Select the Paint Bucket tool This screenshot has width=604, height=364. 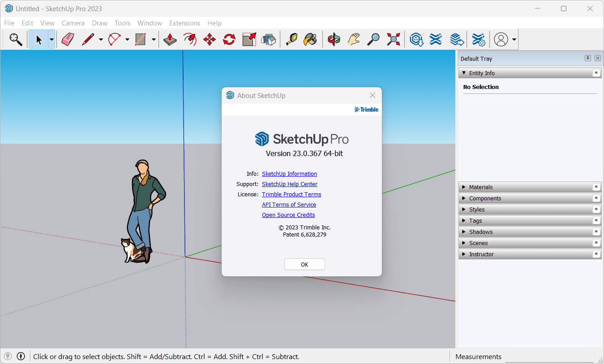tap(310, 40)
